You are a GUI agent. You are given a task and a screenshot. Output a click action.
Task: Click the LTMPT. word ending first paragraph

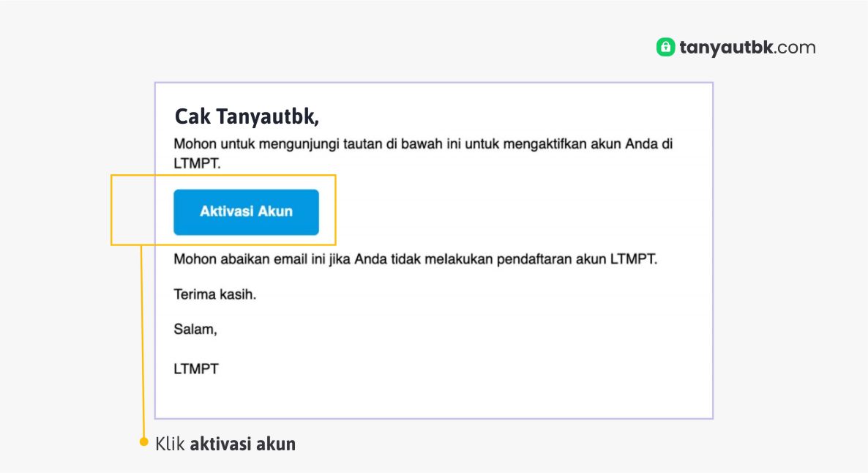[197, 164]
